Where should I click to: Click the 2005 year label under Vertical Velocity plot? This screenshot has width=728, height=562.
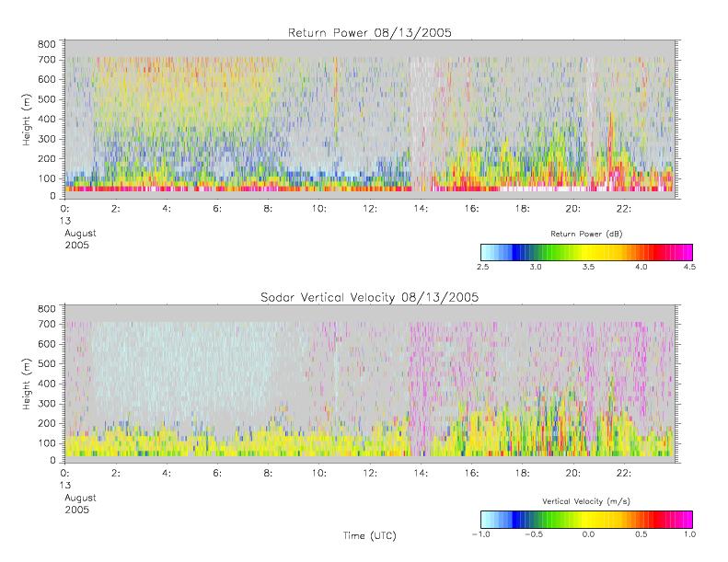tap(76, 510)
